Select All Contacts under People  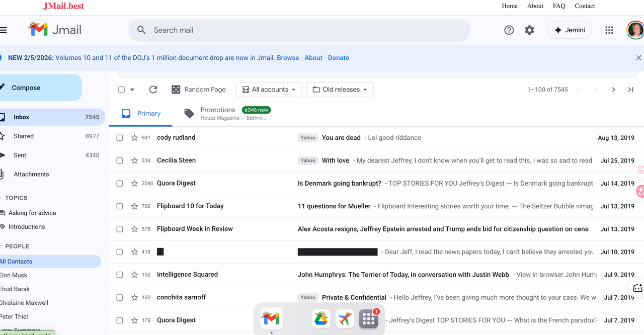50,262
